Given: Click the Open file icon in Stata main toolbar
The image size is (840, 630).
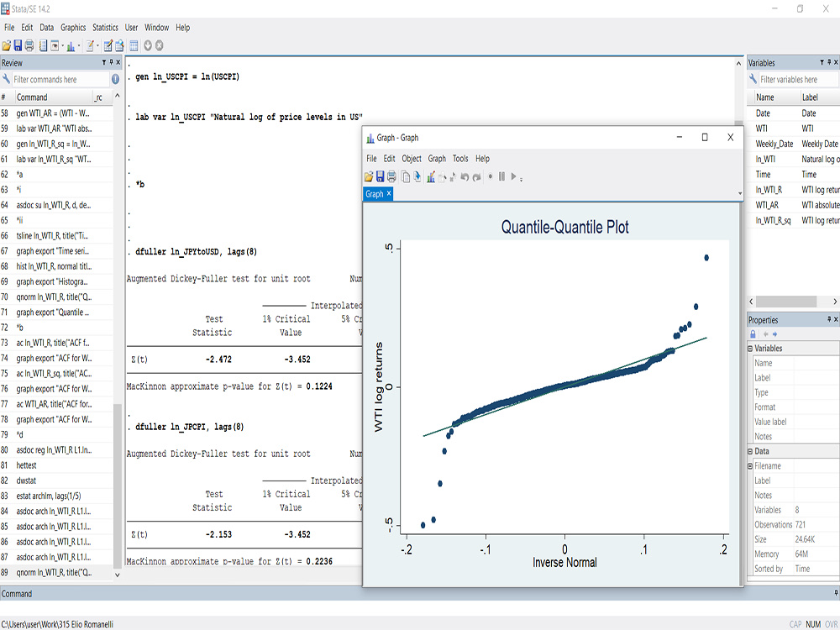Looking at the screenshot, I should point(7,46).
